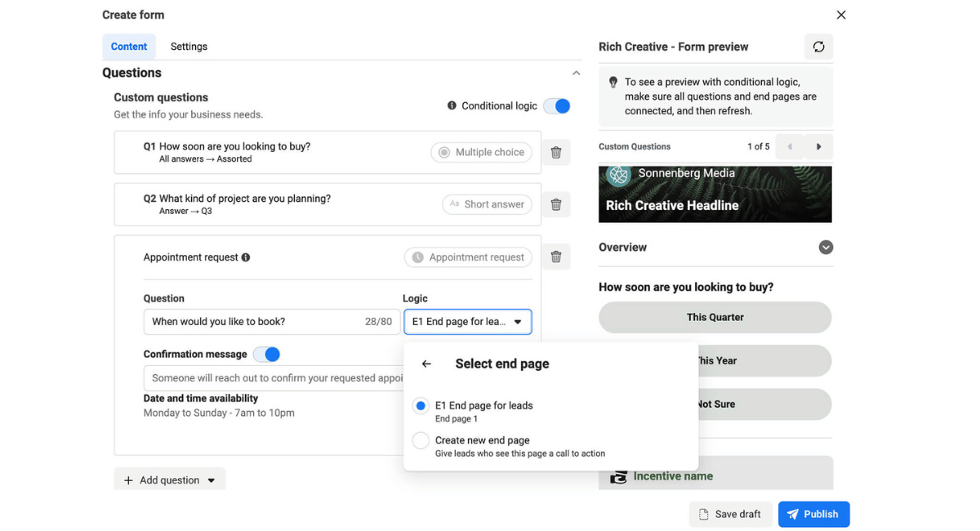The height and width of the screenshot is (531, 980).
Task: Click the Short answer type indicator on Q2
Action: click(487, 204)
